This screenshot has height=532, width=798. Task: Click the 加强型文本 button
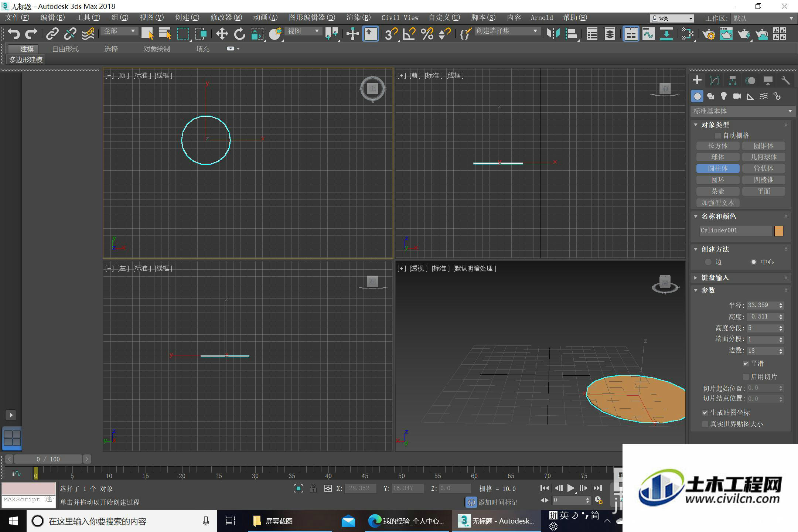click(x=718, y=203)
